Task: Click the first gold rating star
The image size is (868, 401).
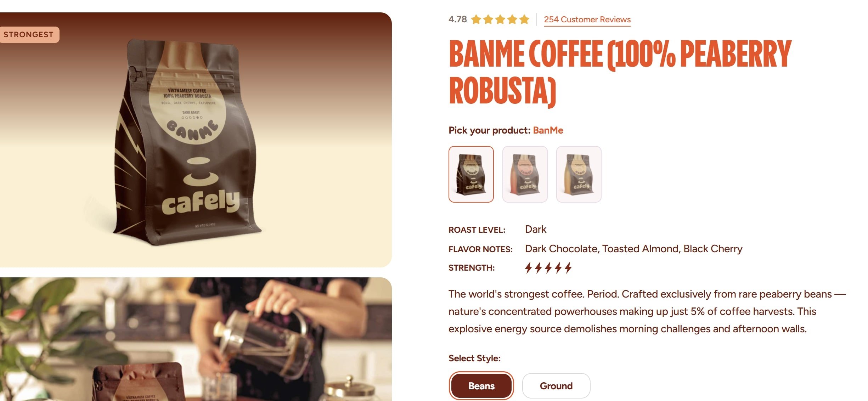Action: point(476,19)
